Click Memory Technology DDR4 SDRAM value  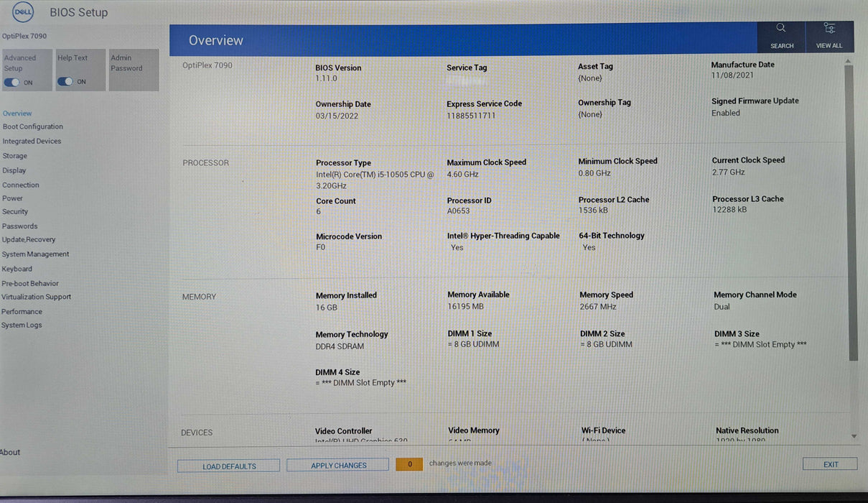click(340, 346)
